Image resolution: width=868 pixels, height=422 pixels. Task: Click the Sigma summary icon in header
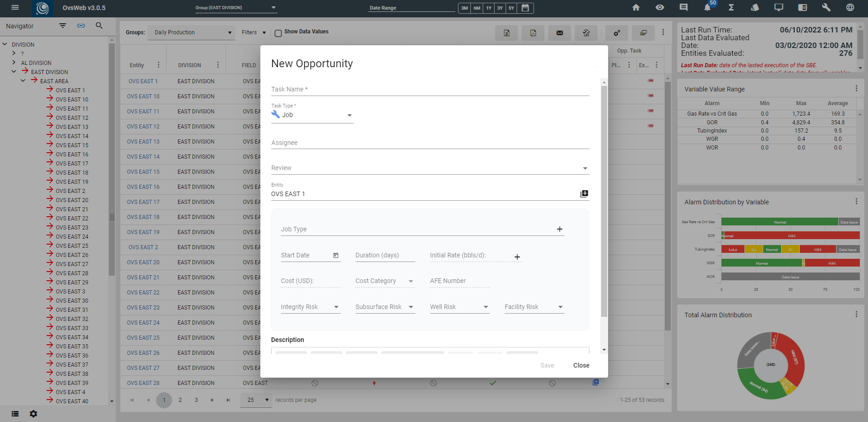731,8
